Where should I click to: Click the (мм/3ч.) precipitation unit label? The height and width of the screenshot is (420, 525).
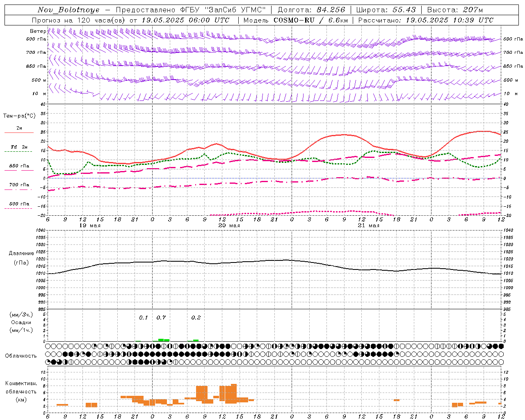coord(21,315)
